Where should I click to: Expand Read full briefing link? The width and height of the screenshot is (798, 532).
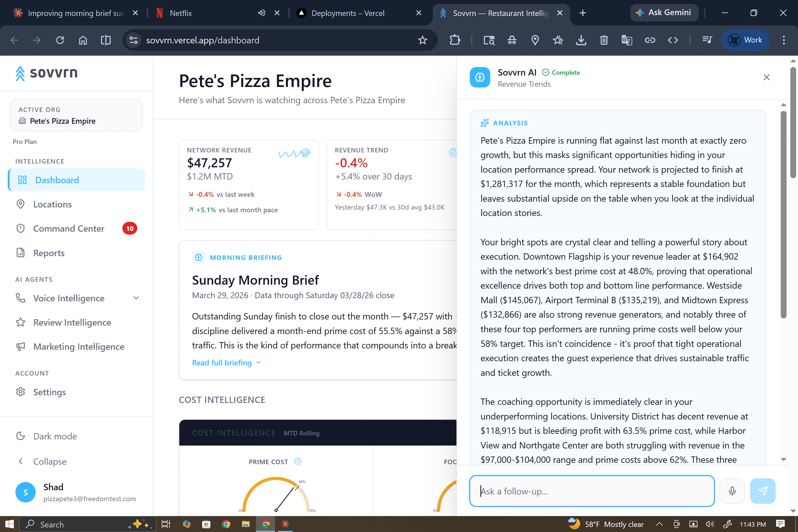pos(226,363)
